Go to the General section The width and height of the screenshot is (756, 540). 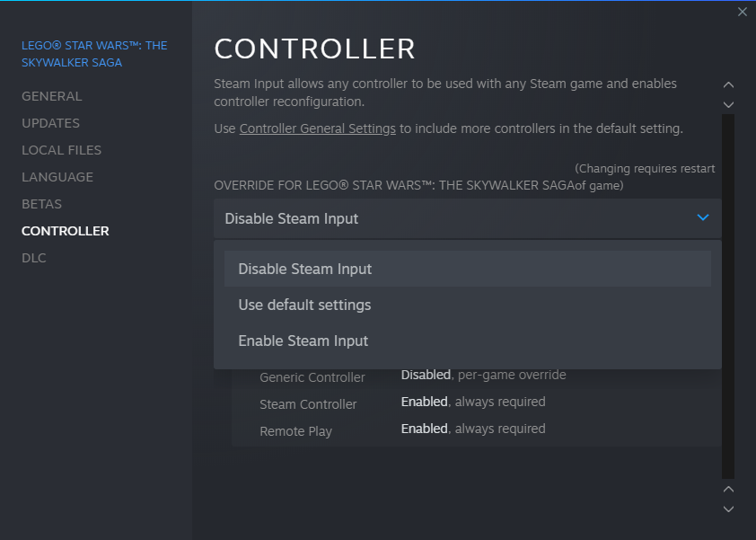pos(51,96)
